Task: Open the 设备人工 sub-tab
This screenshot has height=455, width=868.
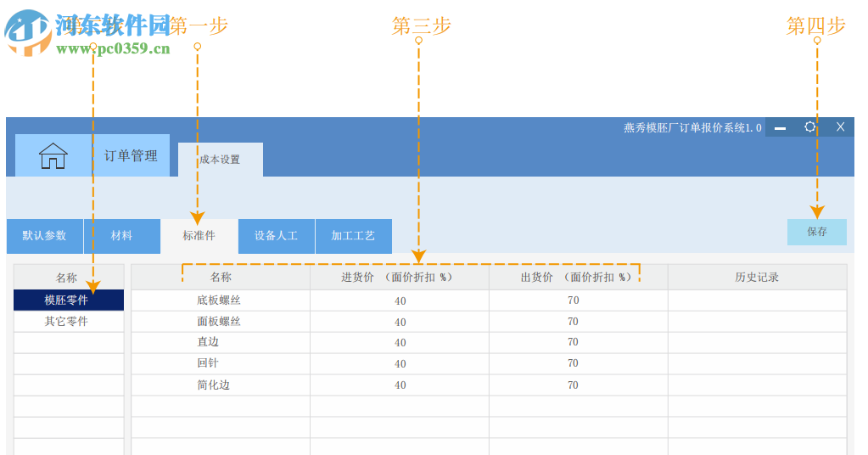Action: pos(277,236)
